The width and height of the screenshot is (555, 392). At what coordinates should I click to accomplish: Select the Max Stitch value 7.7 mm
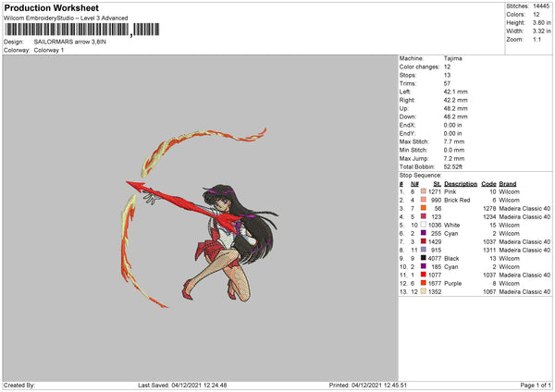click(454, 141)
